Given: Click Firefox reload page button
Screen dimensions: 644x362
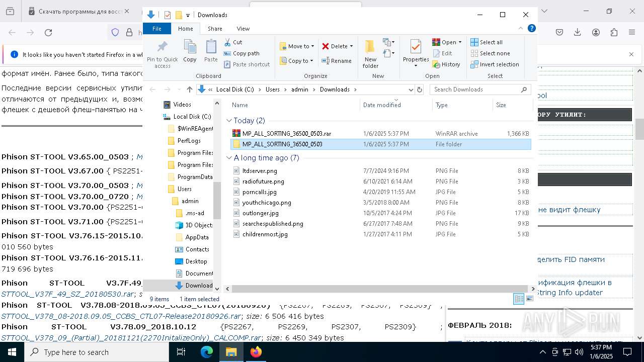Looking at the screenshot, I should pyautogui.click(x=48, y=33).
